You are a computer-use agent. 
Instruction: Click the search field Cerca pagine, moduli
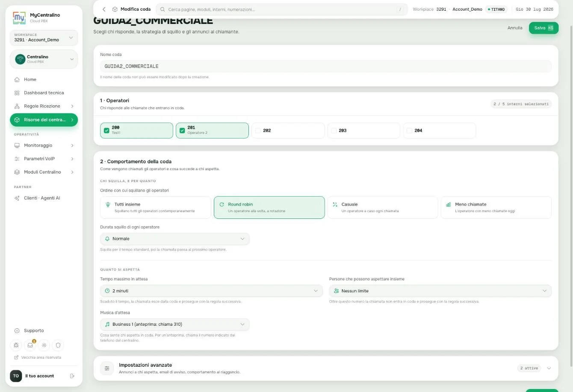pyautogui.click(x=281, y=9)
